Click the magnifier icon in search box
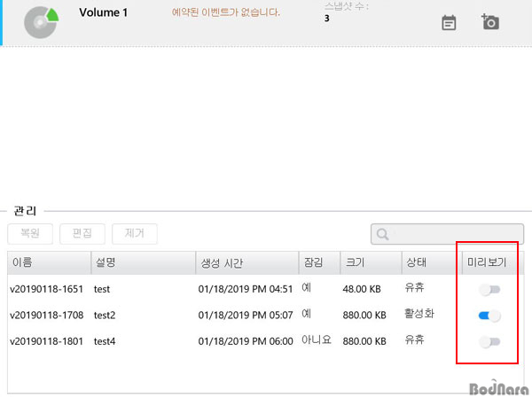This screenshot has width=532, height=398. pos(383,234)
